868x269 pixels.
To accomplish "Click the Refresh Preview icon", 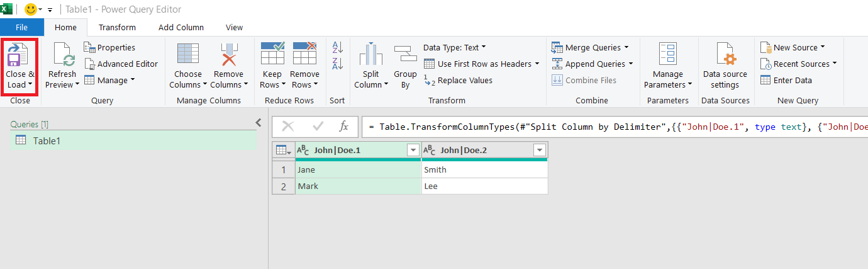I will (64, 55).
